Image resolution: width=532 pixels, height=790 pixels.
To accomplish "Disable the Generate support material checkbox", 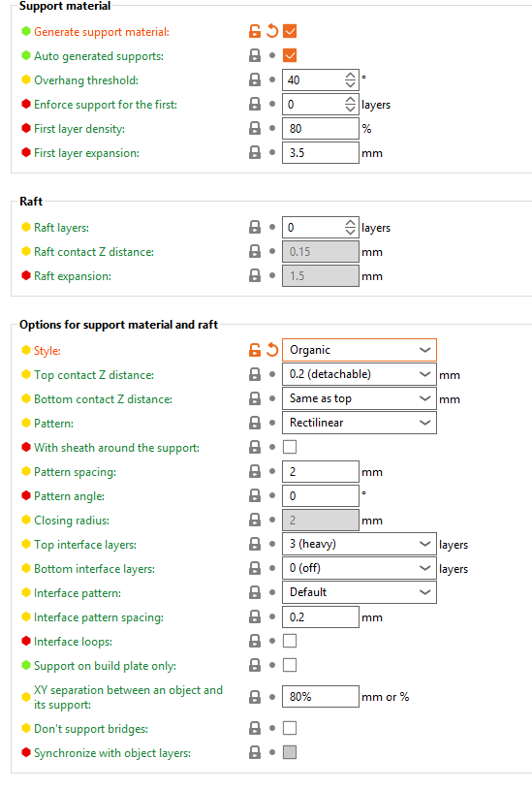I will click(x=290, y=31).
